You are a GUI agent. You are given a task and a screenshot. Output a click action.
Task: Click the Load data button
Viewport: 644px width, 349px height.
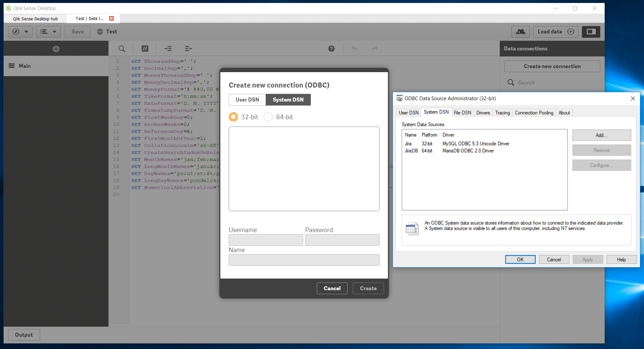tap(556, 32)
